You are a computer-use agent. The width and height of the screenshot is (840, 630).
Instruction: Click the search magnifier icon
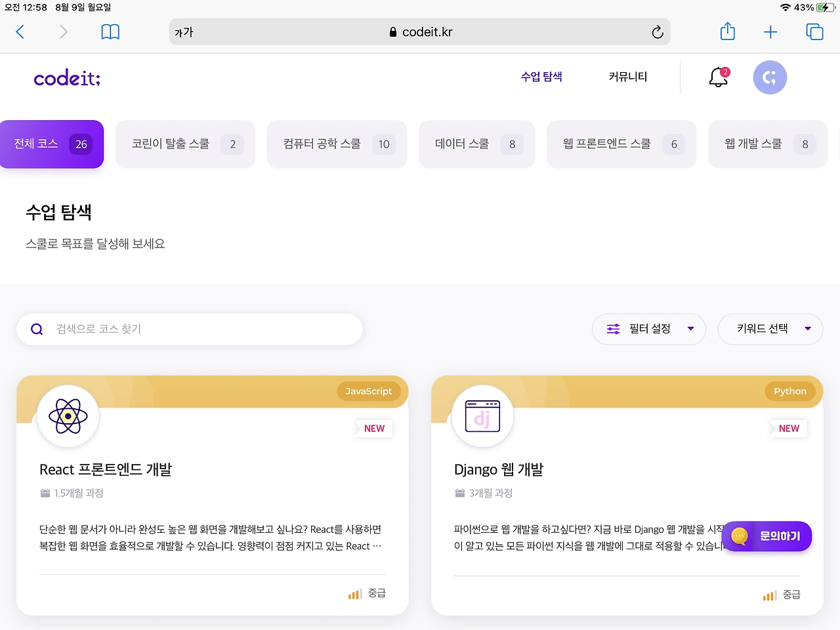tap(37, 329)
